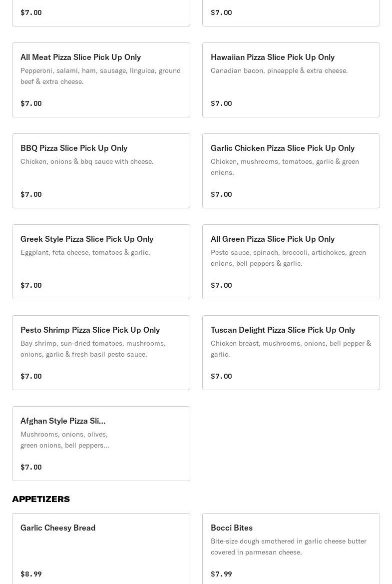The width and height of the screenshot is (392, 584).
Task: Click Pesto Shrimp description text
Action: (93, 349)
